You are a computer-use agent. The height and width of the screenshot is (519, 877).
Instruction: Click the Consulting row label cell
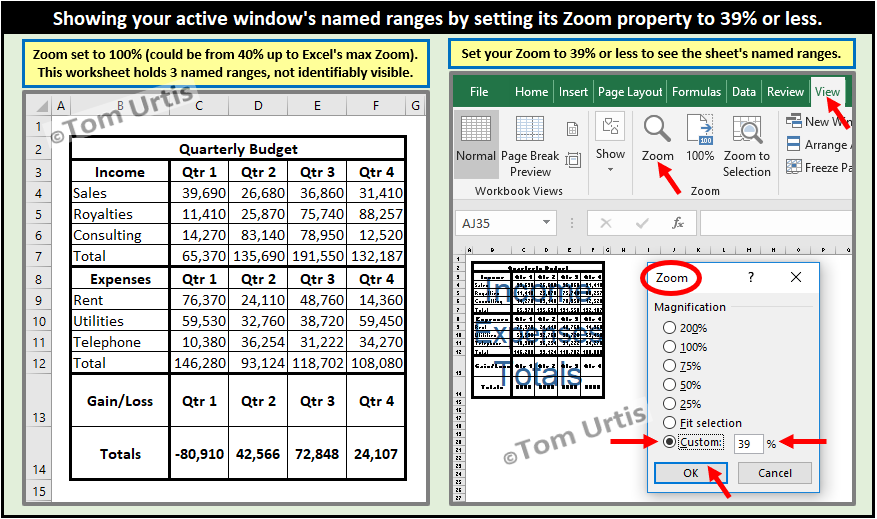[120, 235]
